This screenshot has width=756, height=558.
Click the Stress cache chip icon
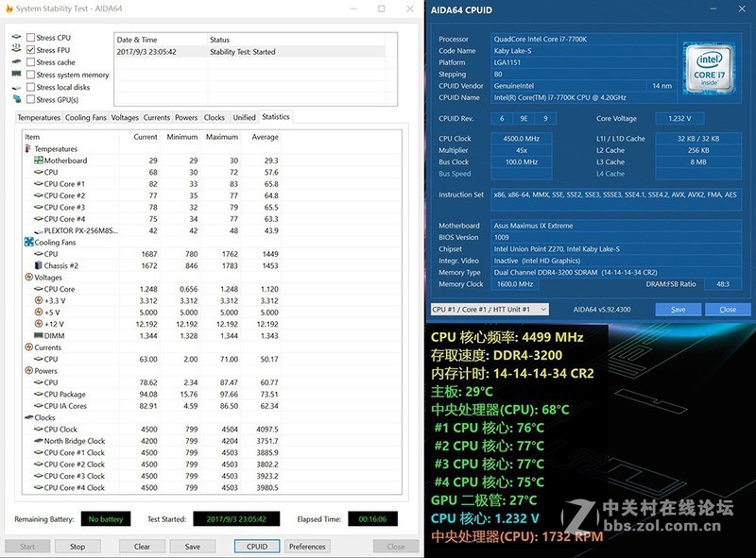pyautogui.click(x=16, y=61)
